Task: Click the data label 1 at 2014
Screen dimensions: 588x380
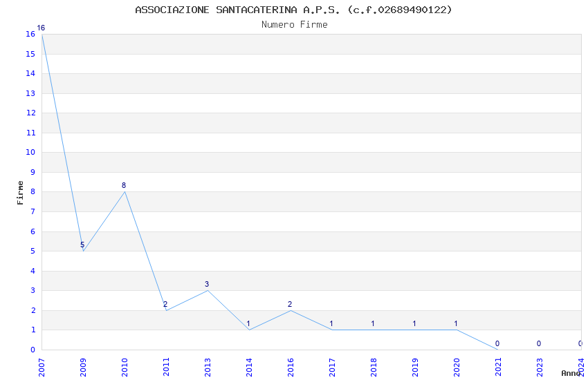Action: pyautogui.click(x=248, y=323)
